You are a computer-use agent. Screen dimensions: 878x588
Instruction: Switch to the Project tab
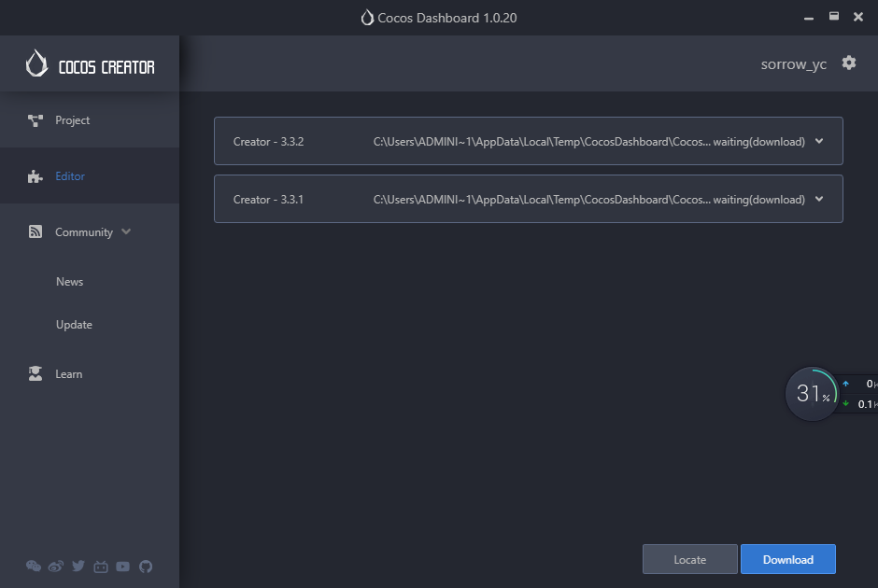pos(72,120)
